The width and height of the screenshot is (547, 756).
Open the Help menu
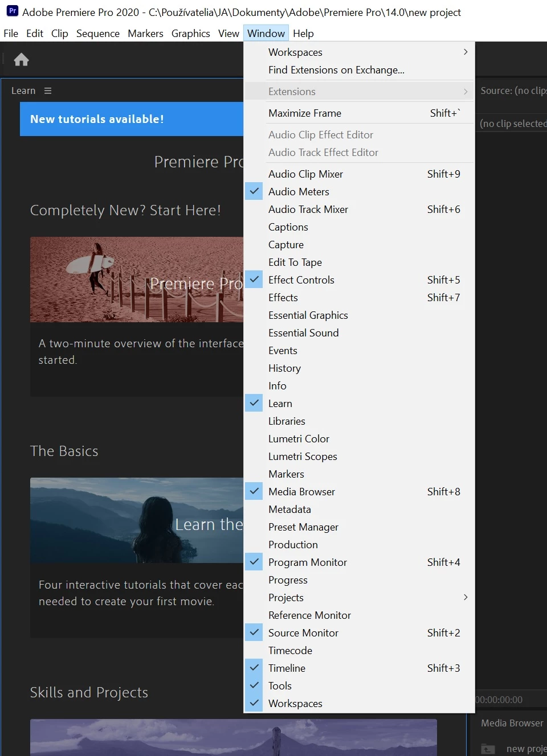point(303,34)
